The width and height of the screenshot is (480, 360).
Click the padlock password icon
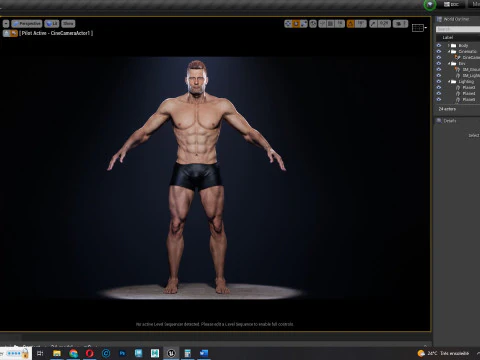25,353
